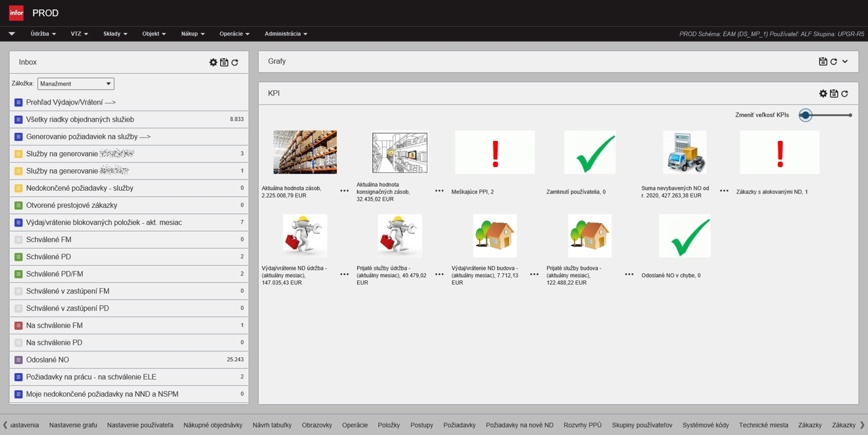Open the Sklady menu
The height and width of the screenshot is (435, 868).
point(115,34)
